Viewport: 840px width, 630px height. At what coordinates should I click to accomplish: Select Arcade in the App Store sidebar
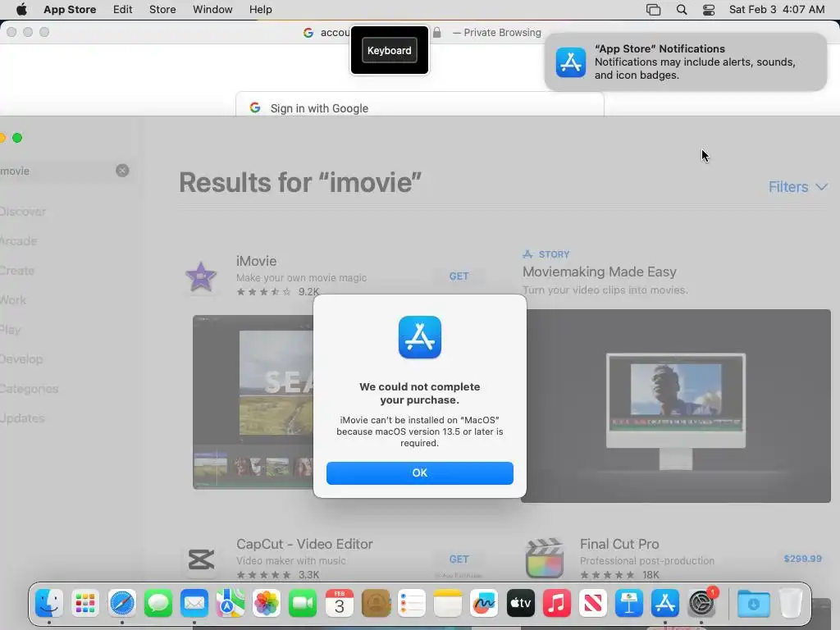pos(18,241)
